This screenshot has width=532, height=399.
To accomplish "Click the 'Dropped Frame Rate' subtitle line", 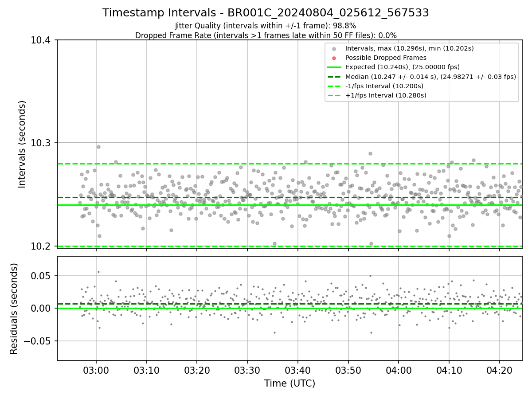I will [x=266, y=35].
